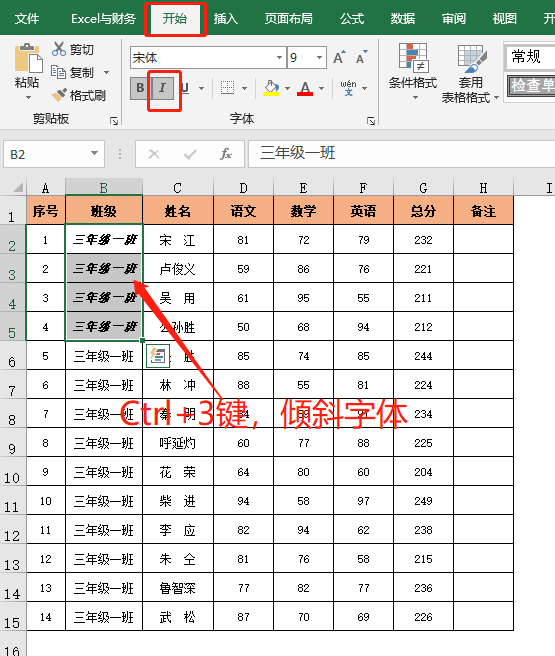The width and height of the screenshot is (555, 656).
Task: Decrease font size with small A icon
Action: pyautogui.click(x=362, y=57)
